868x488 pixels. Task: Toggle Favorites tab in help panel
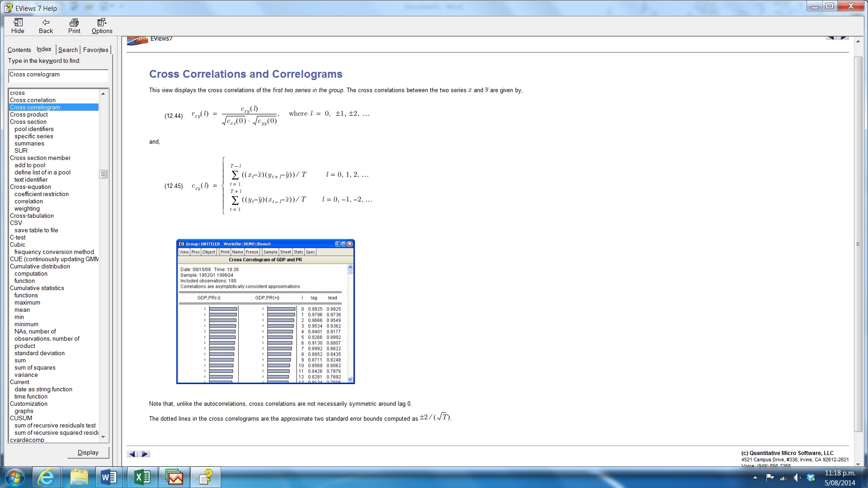pos(96,49)
